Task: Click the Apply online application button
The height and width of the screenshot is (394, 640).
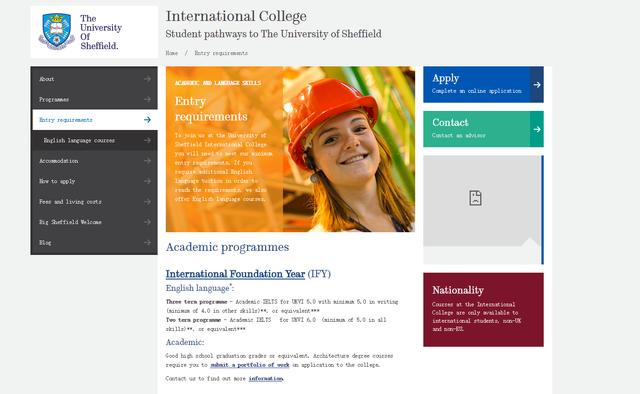Action: (483, 85)
